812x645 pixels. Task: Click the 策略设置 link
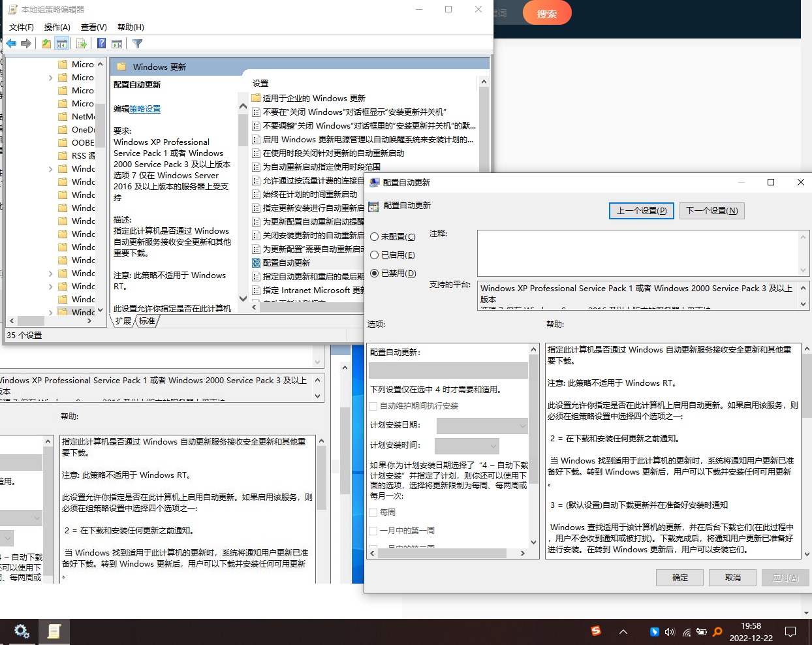point(145,109)
